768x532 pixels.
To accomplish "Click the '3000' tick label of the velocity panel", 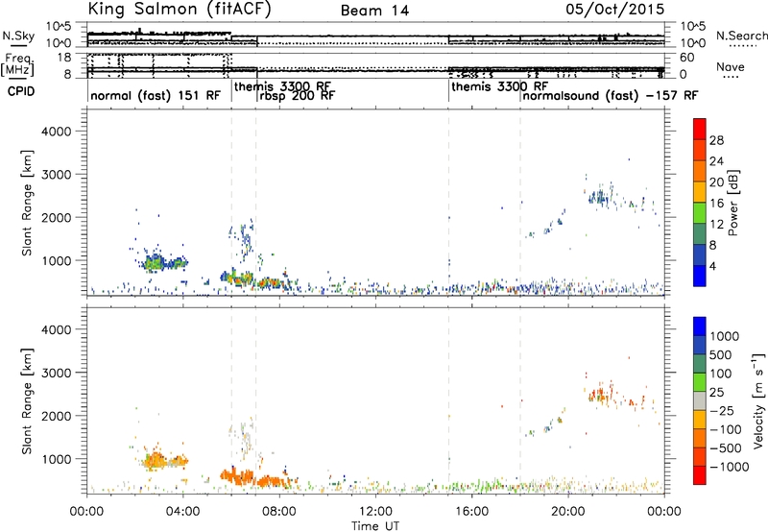I will [56, 373].
